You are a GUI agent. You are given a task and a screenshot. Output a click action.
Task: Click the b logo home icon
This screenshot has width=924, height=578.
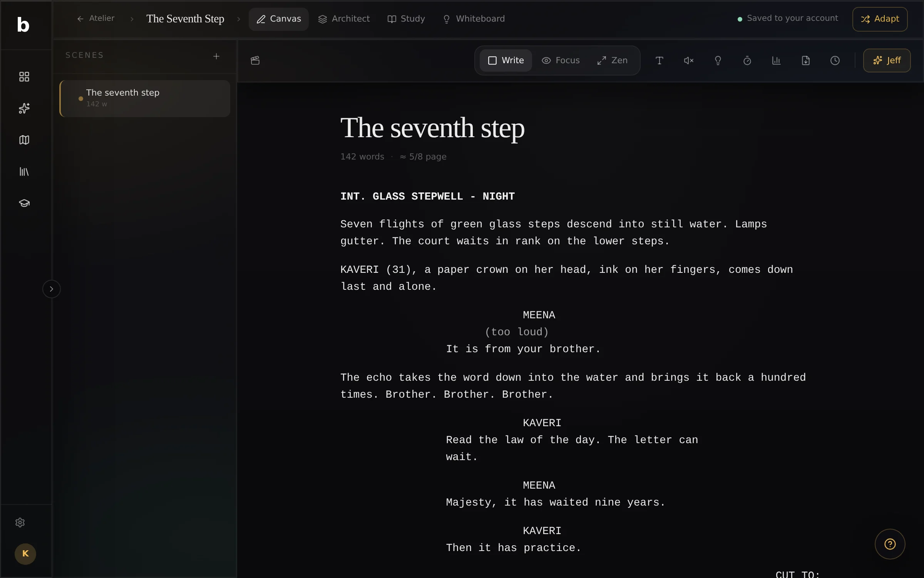click(23, 25)
